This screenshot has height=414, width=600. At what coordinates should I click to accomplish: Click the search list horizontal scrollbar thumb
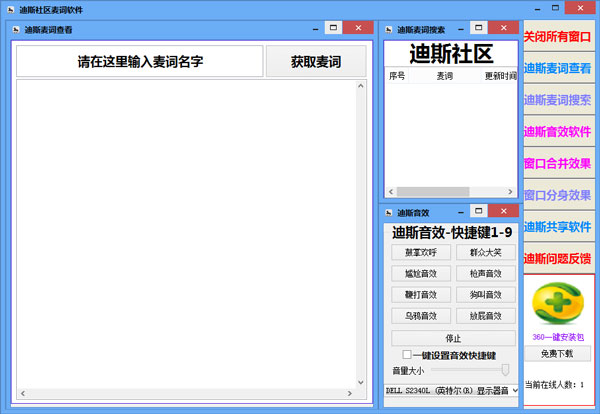click(433, 192)
